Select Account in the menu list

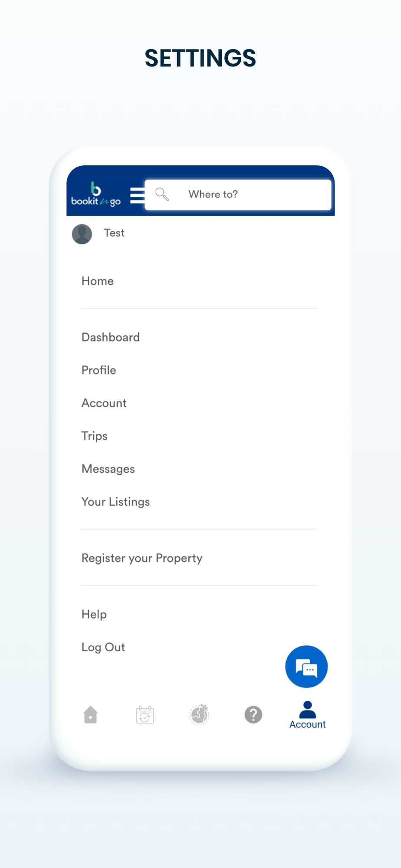pyautogui.click(x=104, y=403)
